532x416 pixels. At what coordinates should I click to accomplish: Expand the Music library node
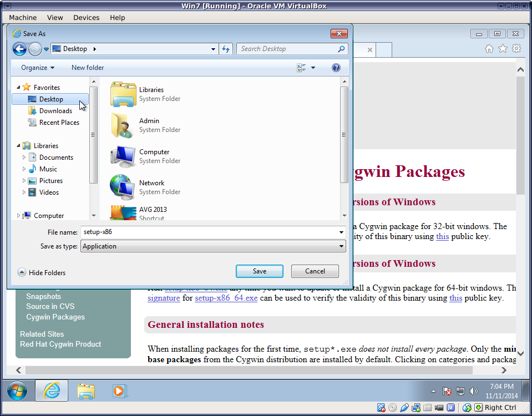coord(24,169)
